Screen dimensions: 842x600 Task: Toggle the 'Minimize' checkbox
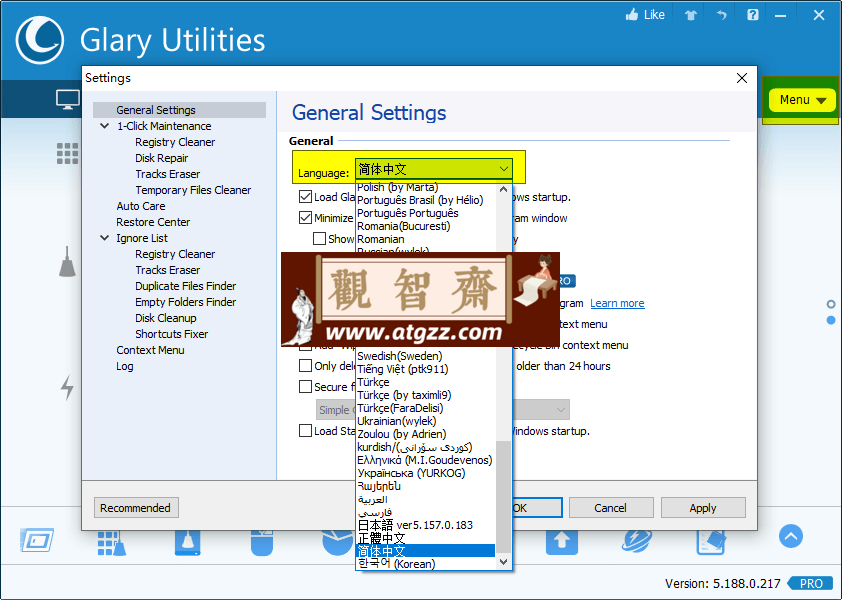[x=306, y=218]
